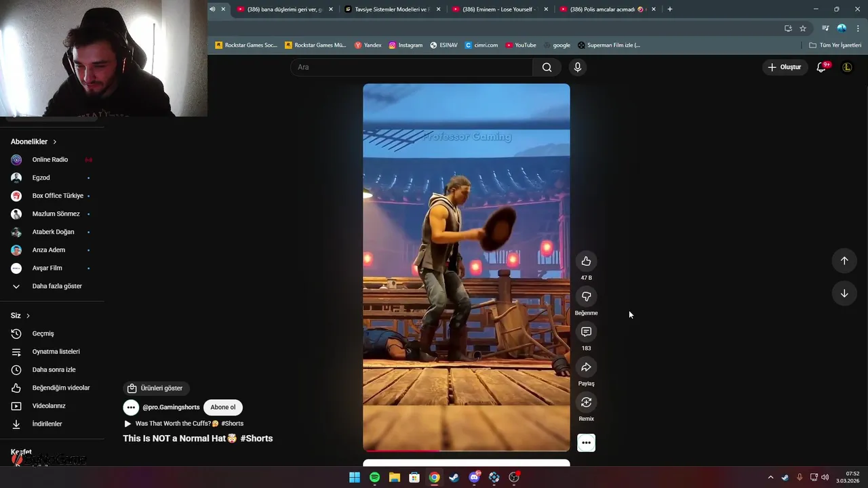Expand Abonelikler subscriptions chevron
The image size is (868, 488).
point(55,142)
